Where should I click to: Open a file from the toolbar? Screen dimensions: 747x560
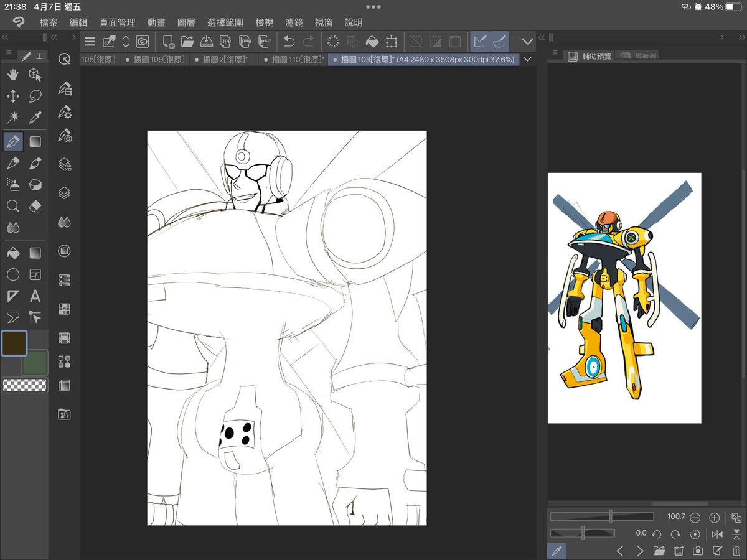pos(187,41)
